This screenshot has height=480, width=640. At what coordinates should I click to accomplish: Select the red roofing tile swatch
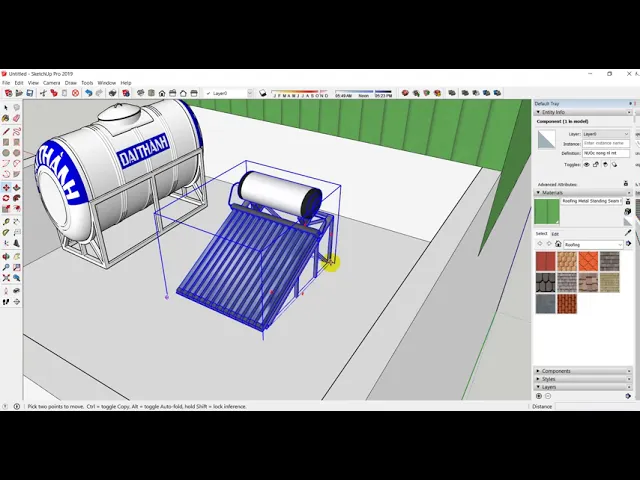pos(545,261)
